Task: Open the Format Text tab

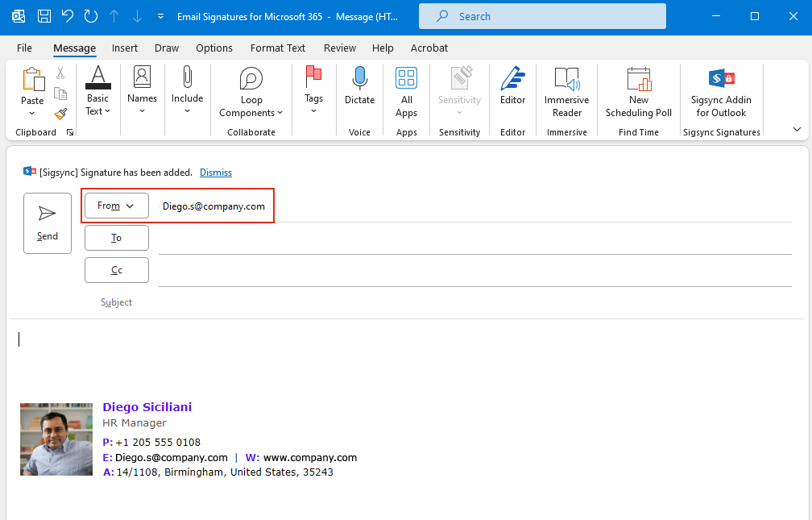Action: coord(278,48)
